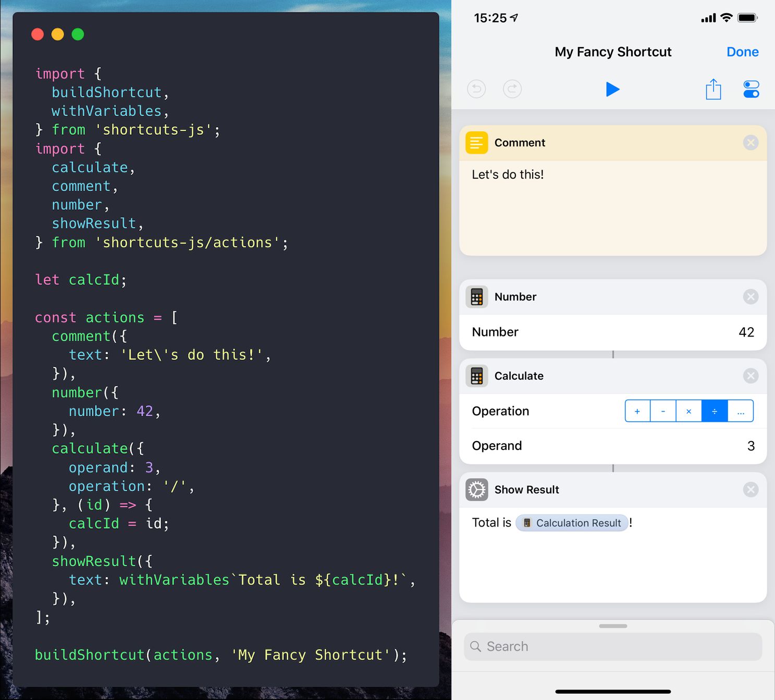The height and width of the screenshot is (700, 775).
Task: Tap the Search field for actions
Action: (612, 646)
